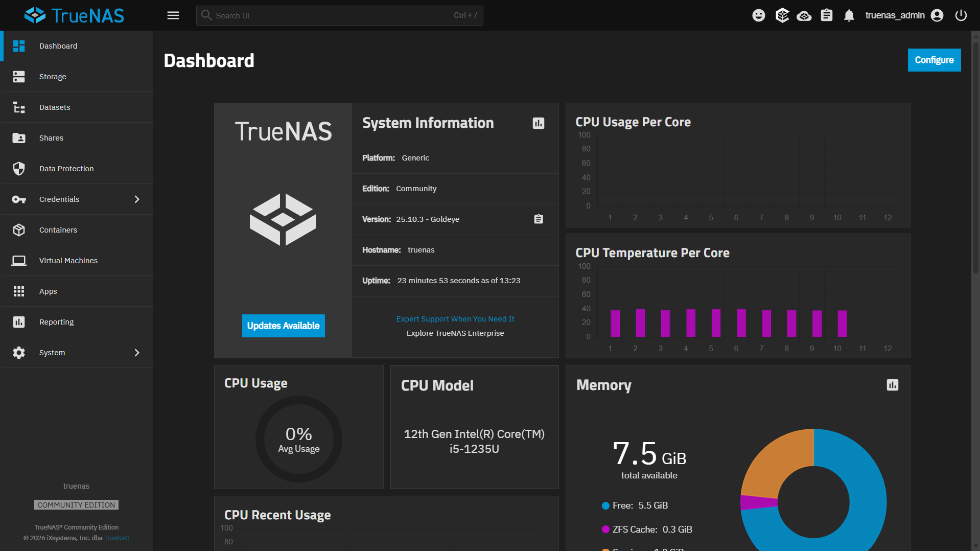Click core 10 temperature bar
980x551 pixels.
(842, 324)
